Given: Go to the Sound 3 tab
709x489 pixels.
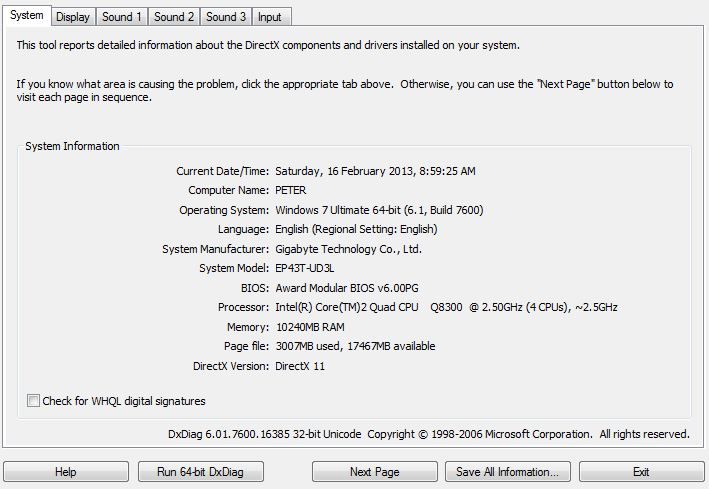Looking at the screenshot, I should (x=226, y=17).
